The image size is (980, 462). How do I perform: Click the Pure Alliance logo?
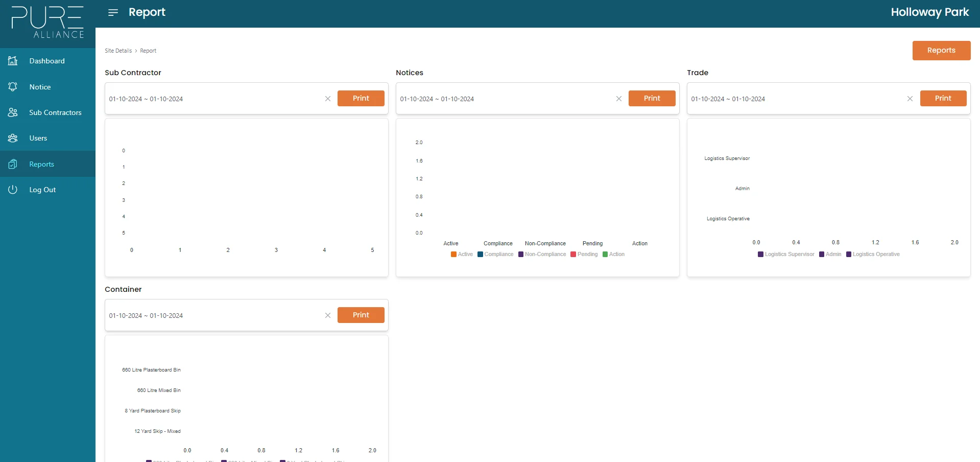(47, 22)
